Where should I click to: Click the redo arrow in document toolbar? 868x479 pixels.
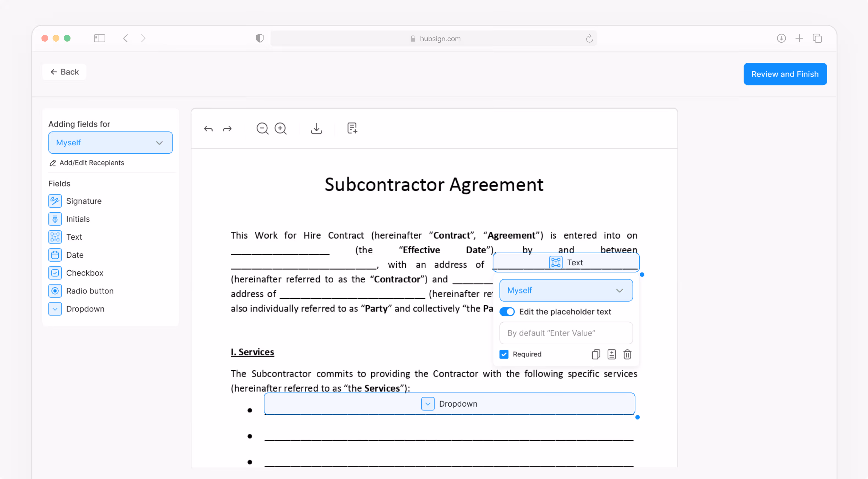click(227, 129)
